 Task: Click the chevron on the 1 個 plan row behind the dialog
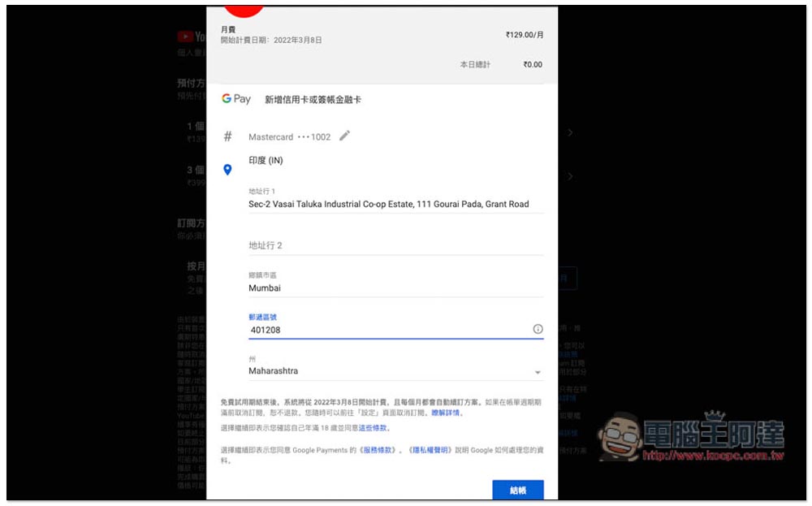click(570, 132)
